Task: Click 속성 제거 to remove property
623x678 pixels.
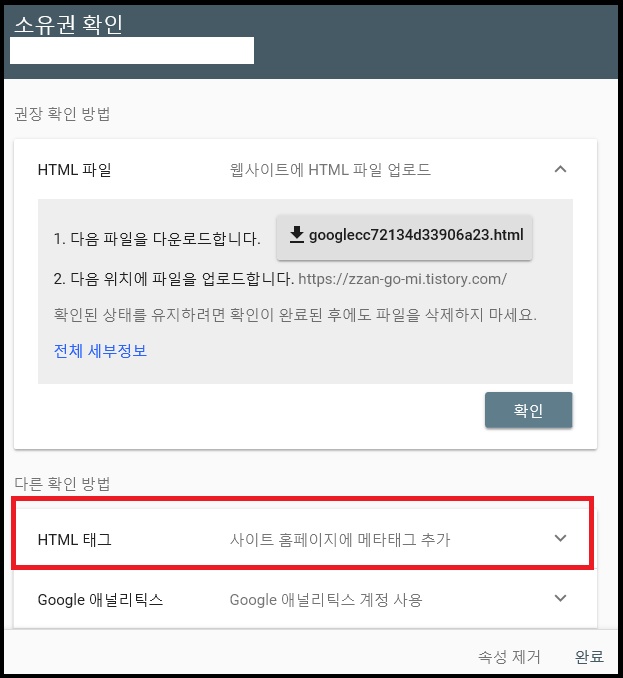Action: coord(509,657)
